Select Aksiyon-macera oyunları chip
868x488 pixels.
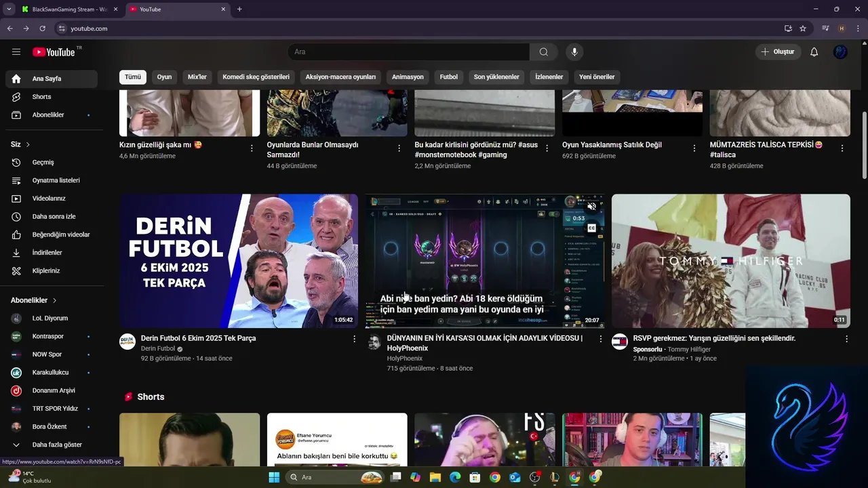pyautogui.click(x=340, y=77)
